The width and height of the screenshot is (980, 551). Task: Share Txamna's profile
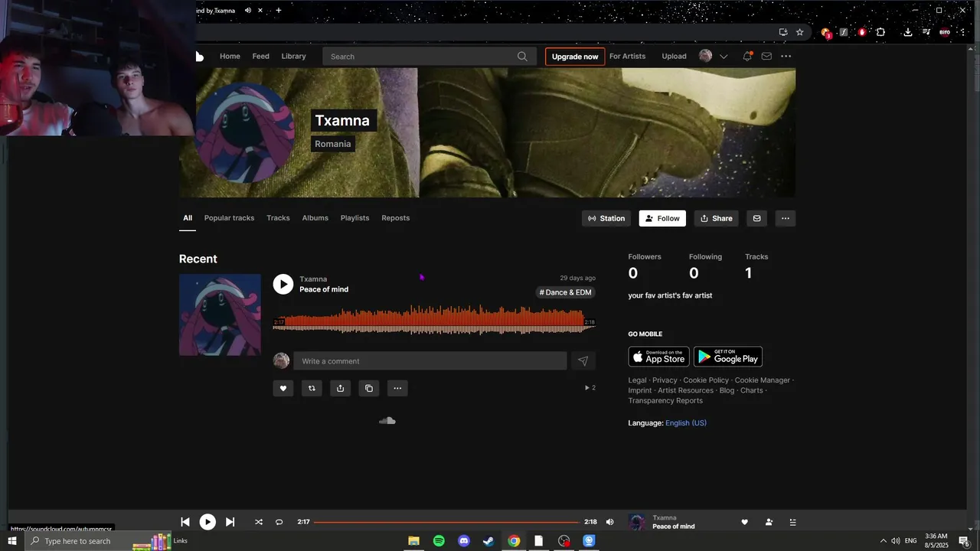(x=717, y=218)
